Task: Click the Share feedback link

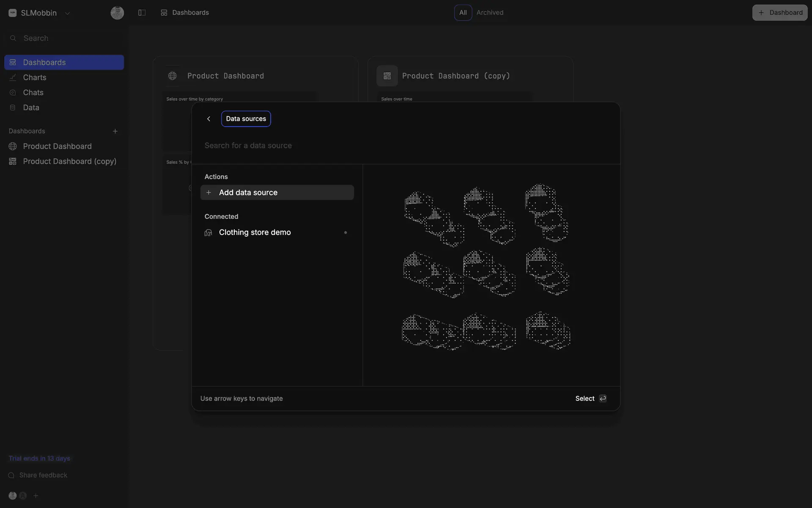Action: click(43, 475)
